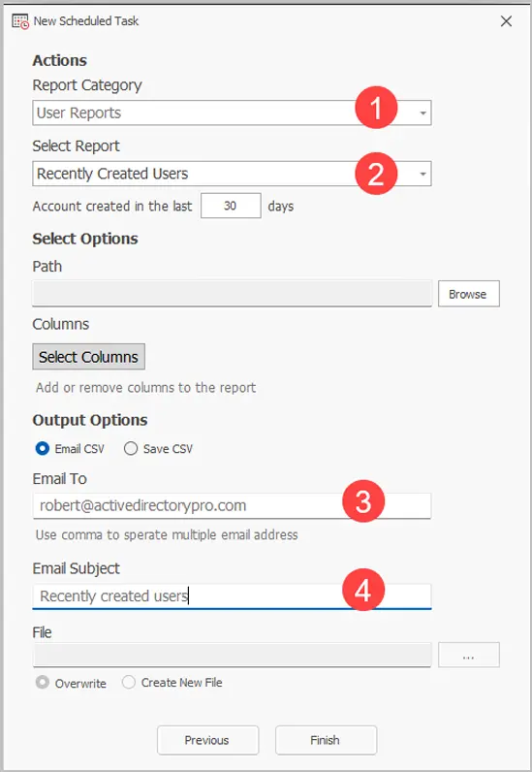The height and width of the screenshot is (772, 532).
Task: Click the ellipsis file browse button
Action: 468,655
